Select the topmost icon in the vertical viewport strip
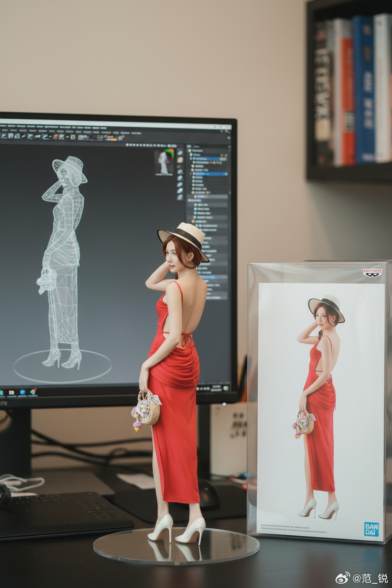Screen dimensions: 392x588 pos(180,153)
